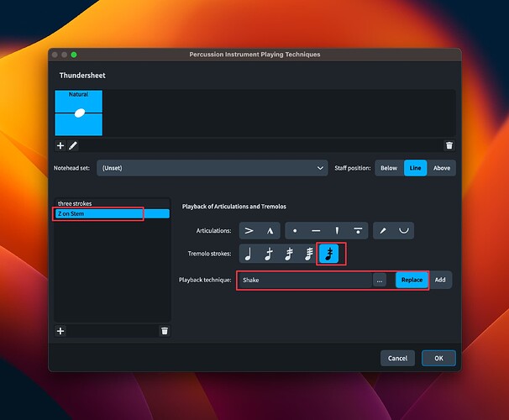Screen dimensions: 509x420
Task: Choose one tremolo stroke
Action: [x=269, y=254]
